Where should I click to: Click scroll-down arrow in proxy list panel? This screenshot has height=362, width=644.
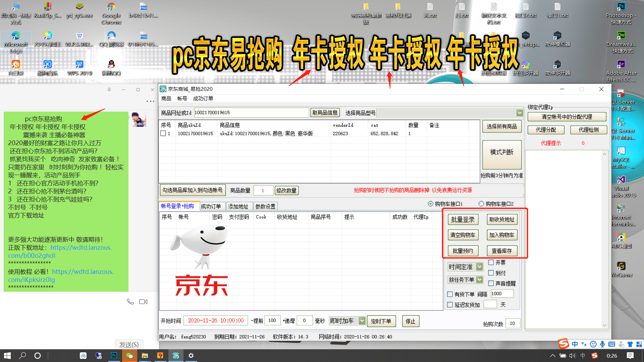tap(604, 325)
